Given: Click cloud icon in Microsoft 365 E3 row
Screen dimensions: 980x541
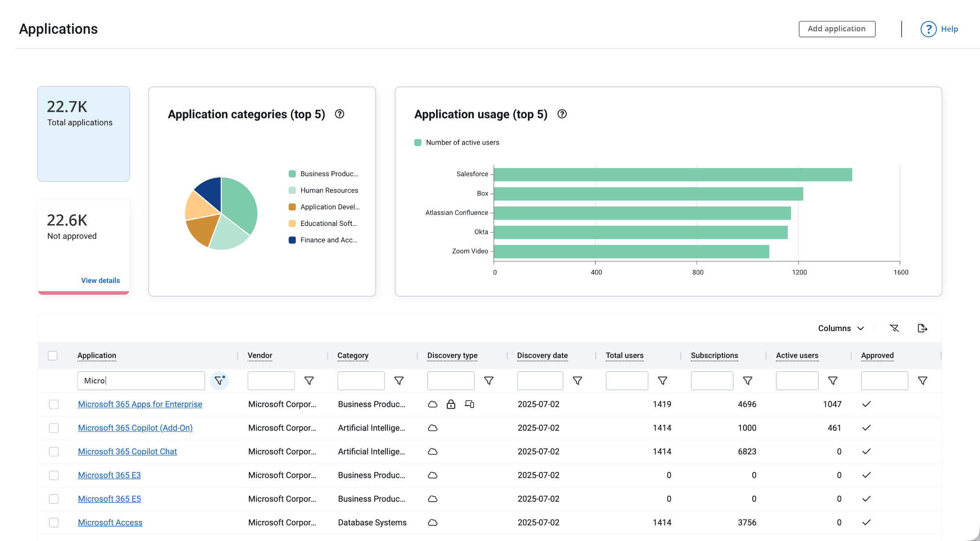Looking at the screenshot, I should [433, 475].
